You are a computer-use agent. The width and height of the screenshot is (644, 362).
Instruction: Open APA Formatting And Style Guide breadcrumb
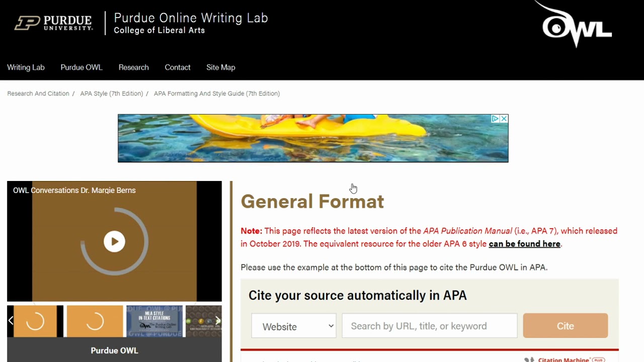217,94
